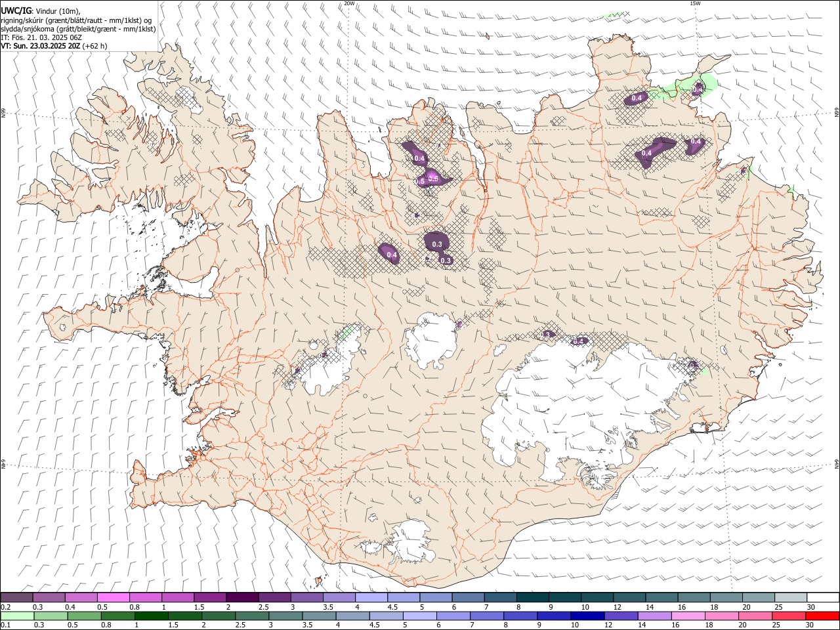The image size is (840, 630).
Task: Pick upper legend swatch starting at 1.5
Action: pos(210,597)
